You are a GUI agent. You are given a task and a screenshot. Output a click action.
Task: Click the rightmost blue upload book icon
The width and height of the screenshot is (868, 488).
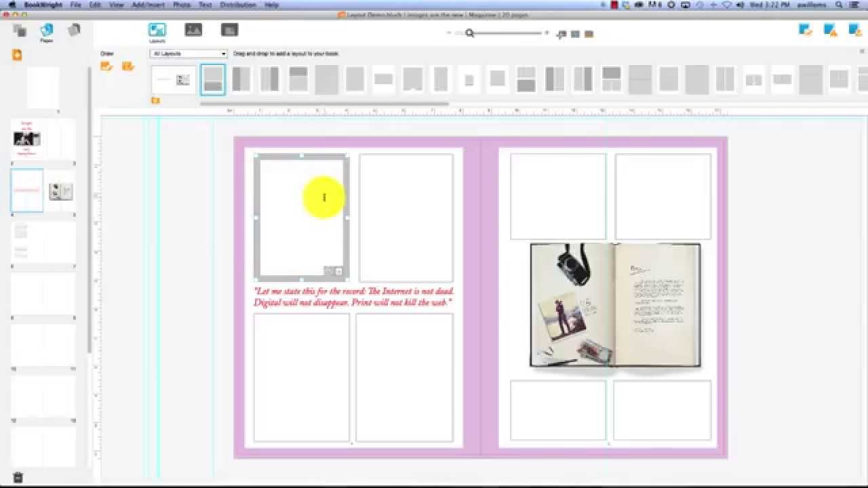(855, 30)
